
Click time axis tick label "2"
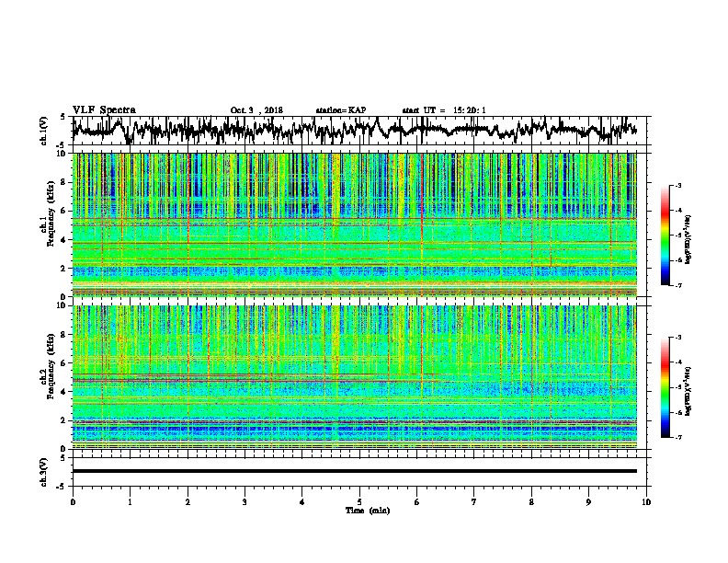[188, 502]
